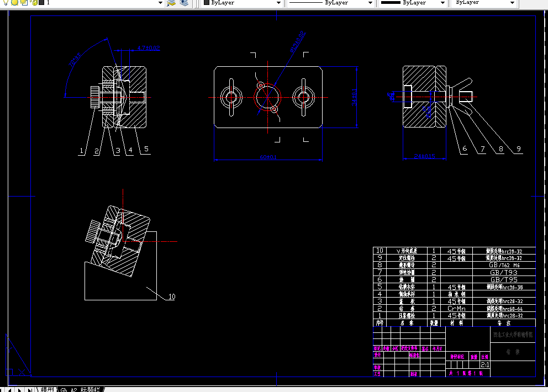
Task: Open the layer list dropdown arrow
Action: (x=160, y=3)
